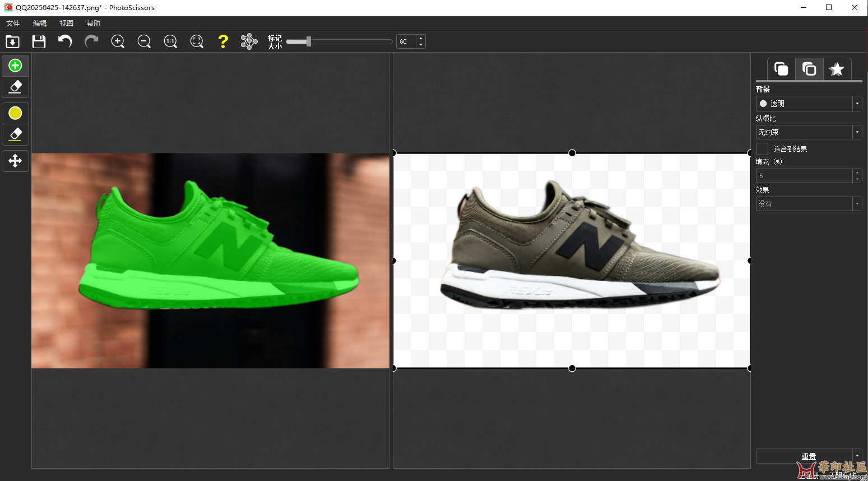Click the marker size value field showing 60
Viewport: 868px width, 481px height.
(406, 41)
